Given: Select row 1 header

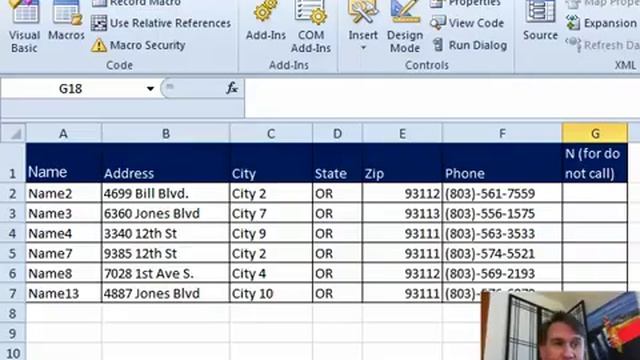Looking at the screenshot, I should pos(13,163).
